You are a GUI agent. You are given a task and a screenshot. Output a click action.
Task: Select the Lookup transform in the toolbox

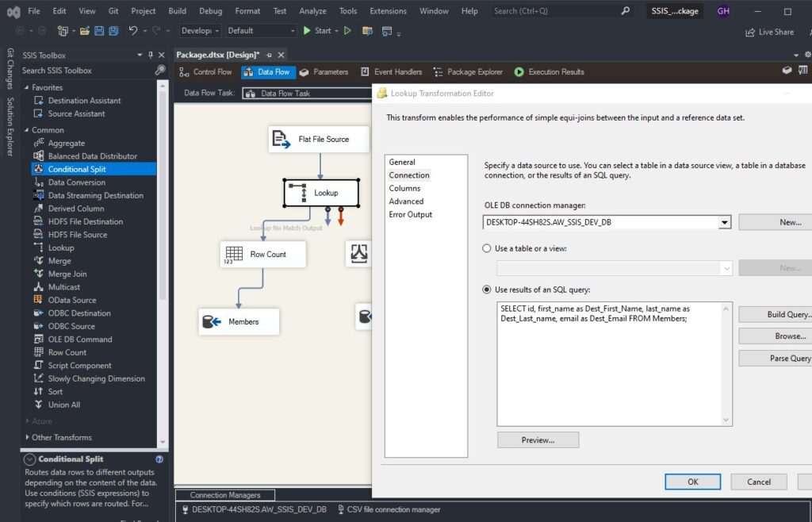[x=59, y=248]
